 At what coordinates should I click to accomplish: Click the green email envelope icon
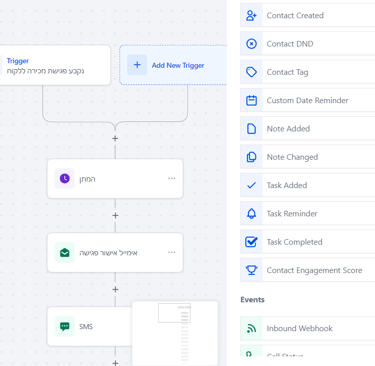pyautogui.click(x=65, y=253)
